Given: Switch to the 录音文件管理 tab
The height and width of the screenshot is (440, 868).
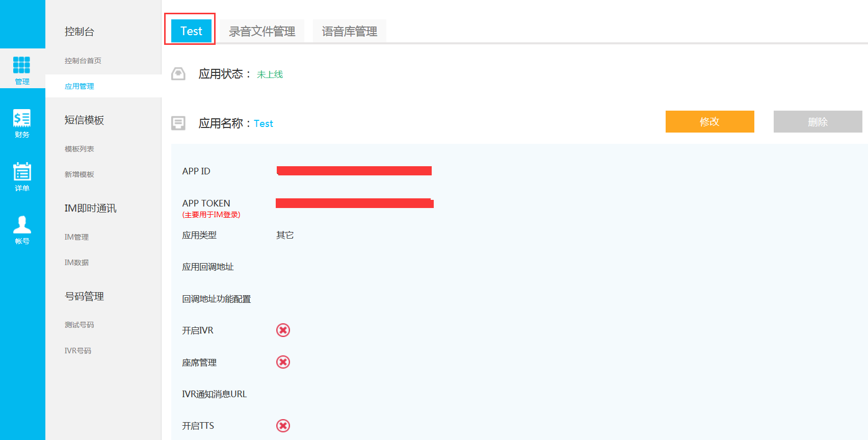Looking at the screenshot, I should (x=262, y=31).
